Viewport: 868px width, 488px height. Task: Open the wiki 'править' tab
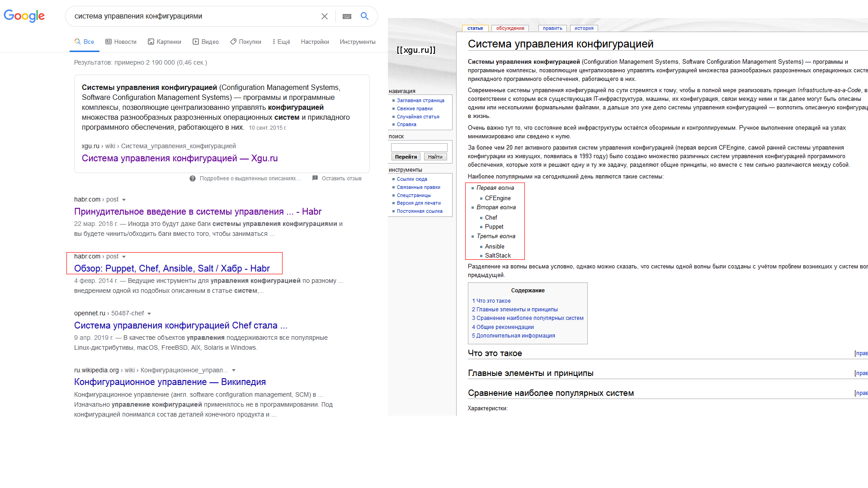(x=552, y=28)
